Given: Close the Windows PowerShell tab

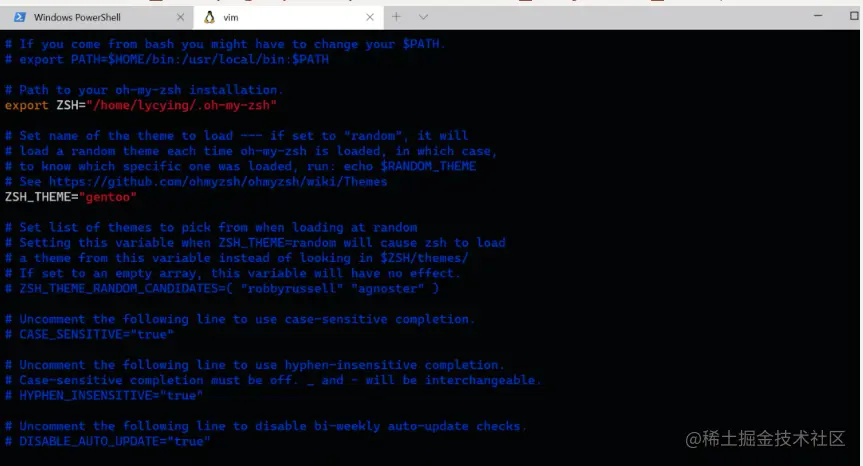Looking at the screenshot, I should click(x=180, y=17).
